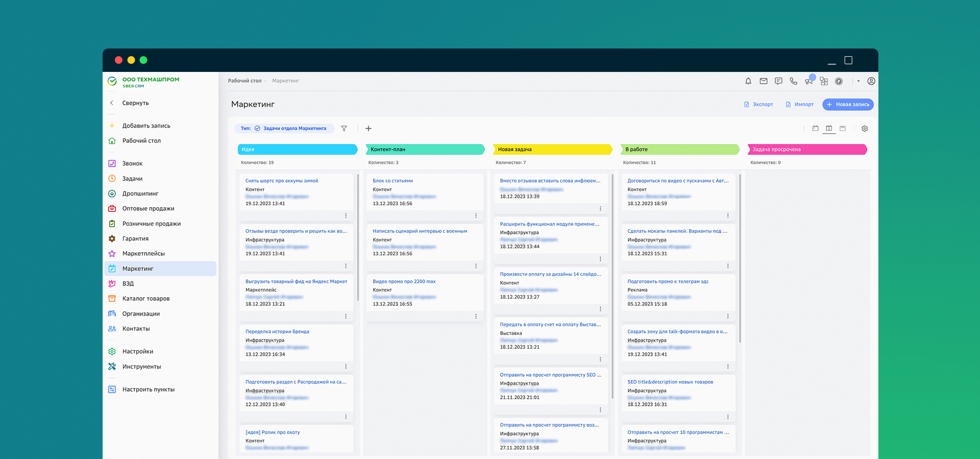Open Звонок section in sidebar
980x459 pixels.
pyautogui.click(x=132, y=164)
